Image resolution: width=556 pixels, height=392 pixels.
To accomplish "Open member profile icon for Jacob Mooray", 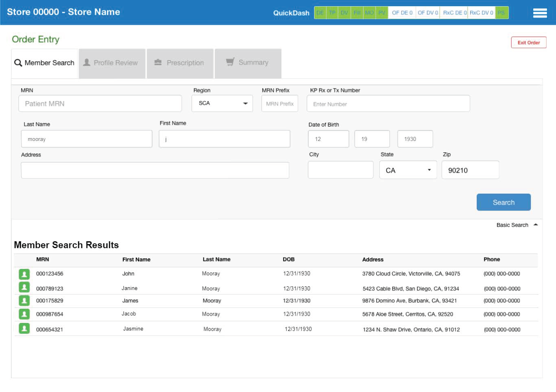I will [x=24, y=314].
